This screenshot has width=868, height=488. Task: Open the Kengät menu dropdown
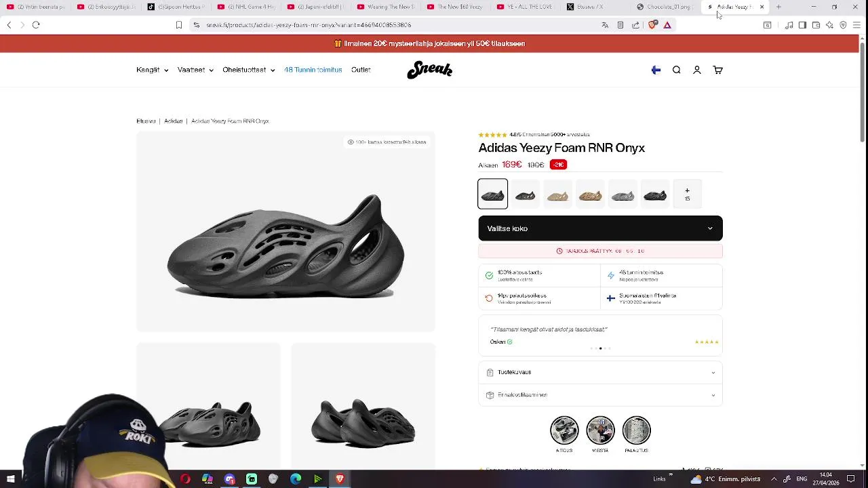[x=152, y=70]
